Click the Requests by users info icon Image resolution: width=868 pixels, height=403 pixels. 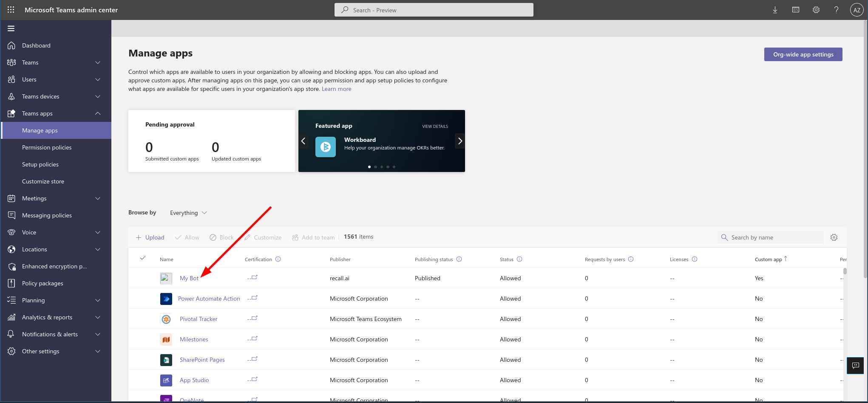[631, 259]
